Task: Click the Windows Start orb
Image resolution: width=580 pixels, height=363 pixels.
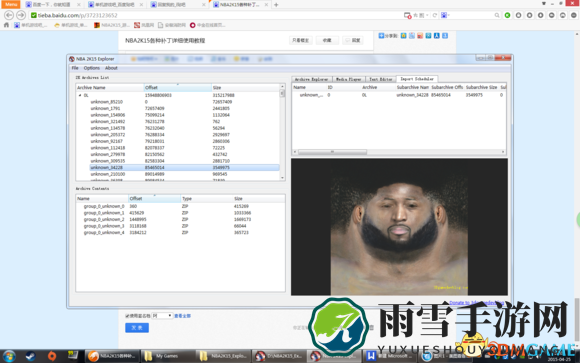Action: [x=9, y=356]
